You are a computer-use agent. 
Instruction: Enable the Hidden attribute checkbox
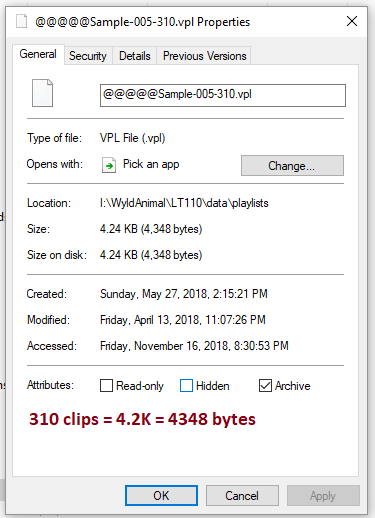pos(186,386)
